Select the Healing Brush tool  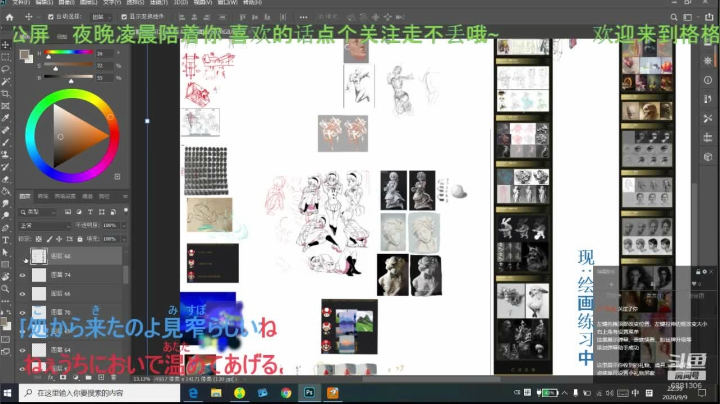pyautogui.click(x=6, y=130)
